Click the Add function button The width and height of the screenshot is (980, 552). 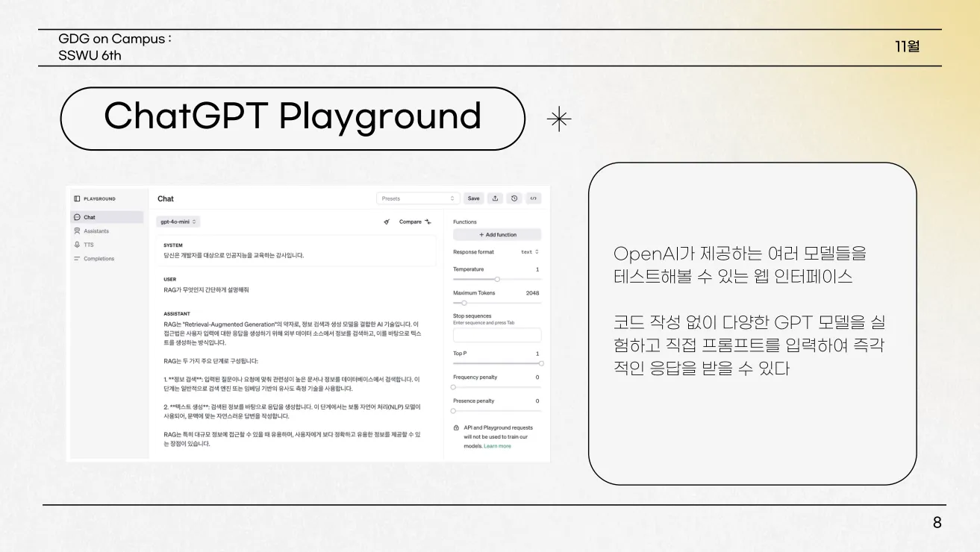point(497,234)
